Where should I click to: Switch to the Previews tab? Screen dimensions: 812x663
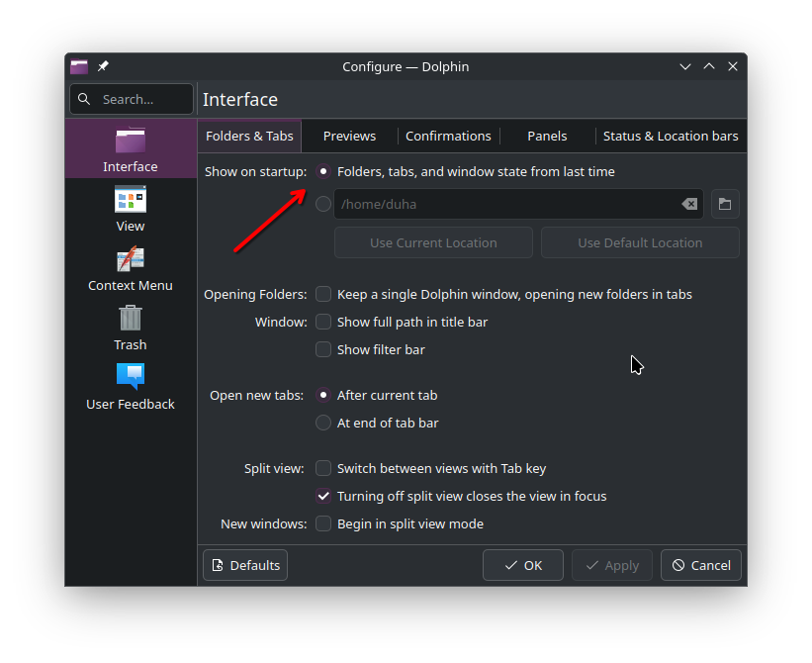[349, 137]
